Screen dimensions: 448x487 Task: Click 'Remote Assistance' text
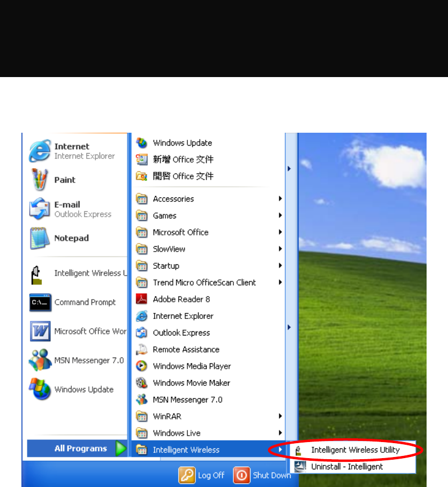click(186, 349)
